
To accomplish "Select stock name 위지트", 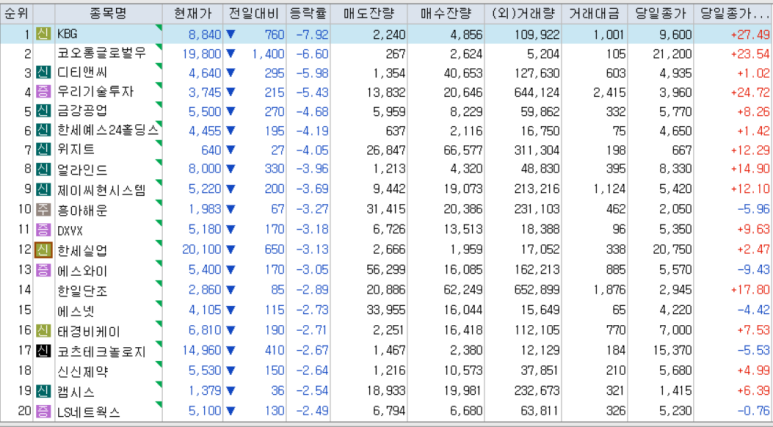I will click(76, 150).
